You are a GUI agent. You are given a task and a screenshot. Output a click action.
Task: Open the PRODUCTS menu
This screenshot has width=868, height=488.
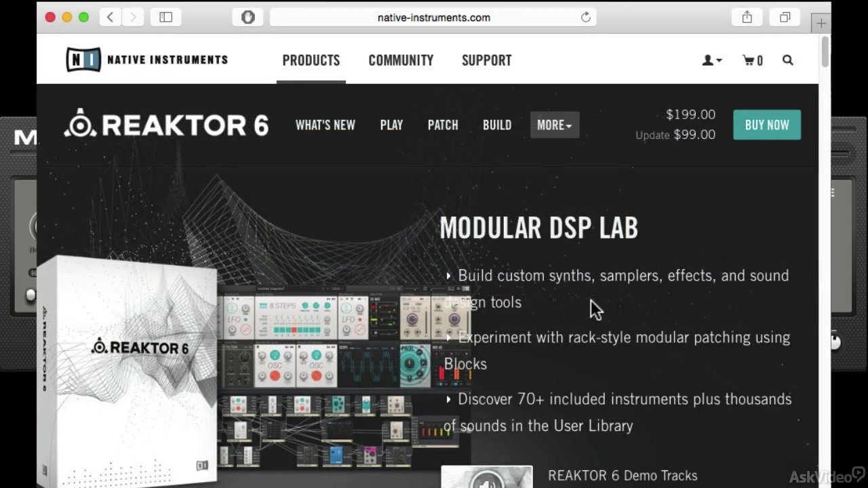[311, 60]
